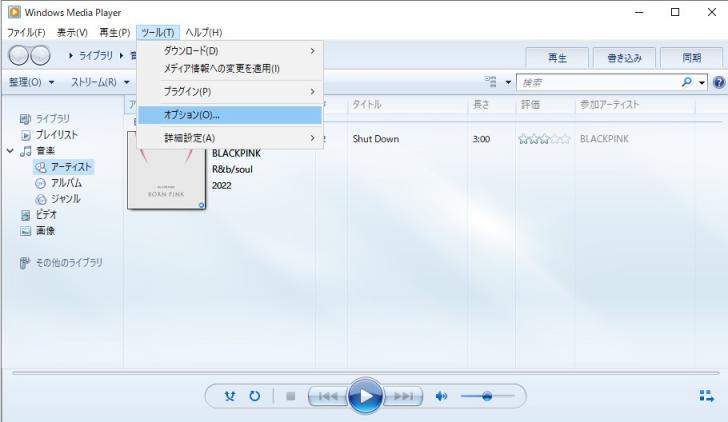Sort by the 参加アーティスト column header
The width and height of the screenshot is (728, 422).
[x=635, y=104]
